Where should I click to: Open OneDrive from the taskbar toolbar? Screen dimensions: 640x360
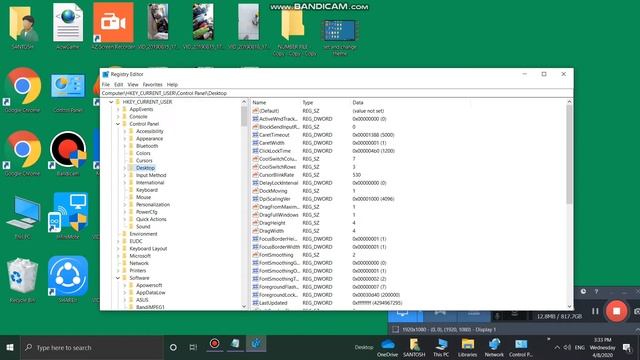tap(387, 348)
